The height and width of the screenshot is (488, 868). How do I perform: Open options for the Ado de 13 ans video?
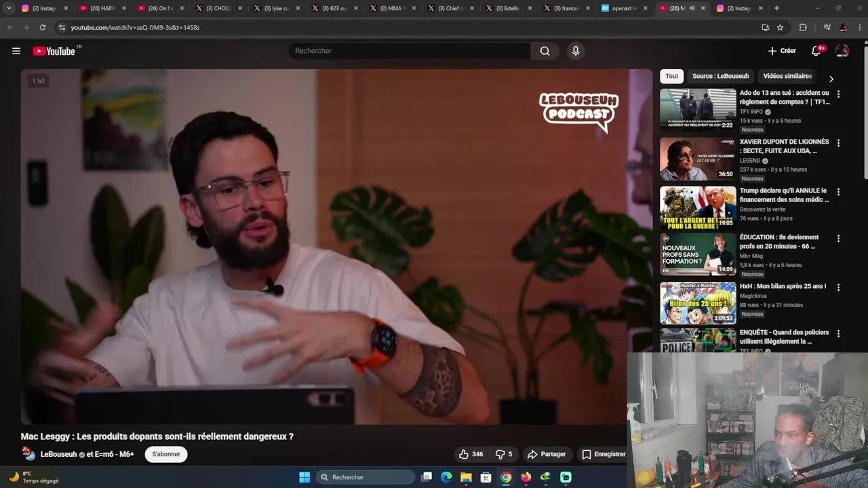[838, 94]
